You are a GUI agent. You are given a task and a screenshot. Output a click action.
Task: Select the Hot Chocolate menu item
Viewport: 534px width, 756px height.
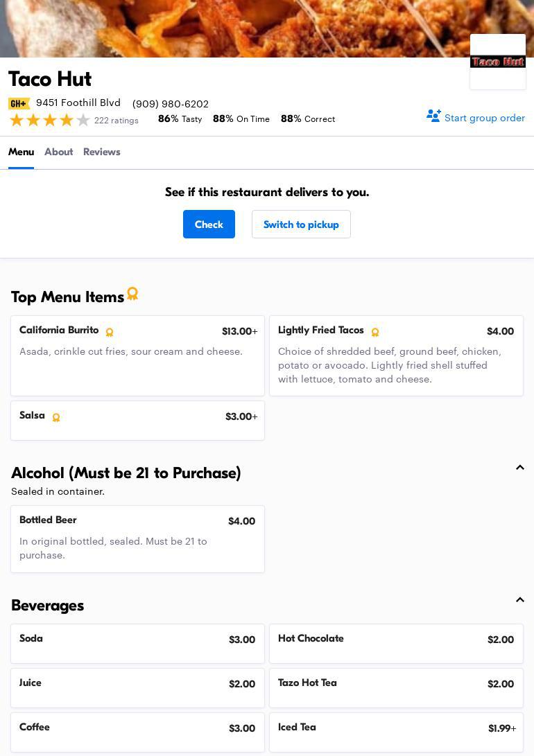396,643
